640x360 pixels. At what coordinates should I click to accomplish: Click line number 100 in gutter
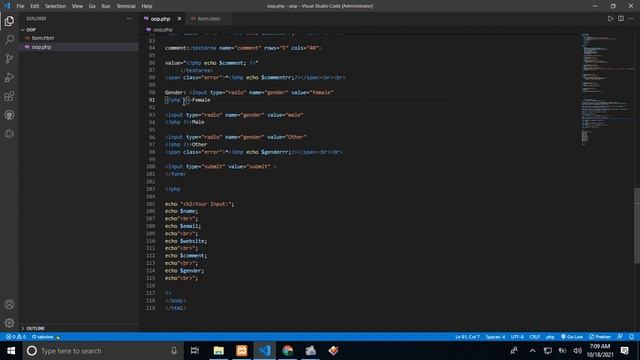tap(151, 167)
